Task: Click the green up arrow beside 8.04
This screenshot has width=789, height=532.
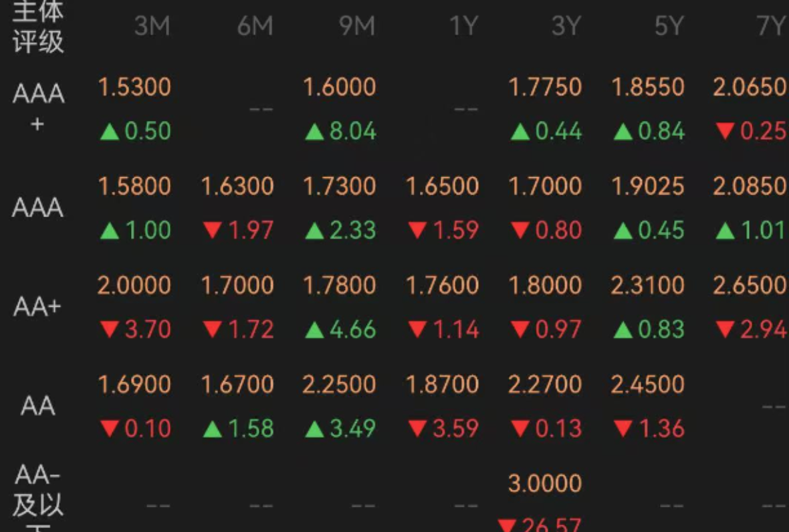Action: pos(314,132)
